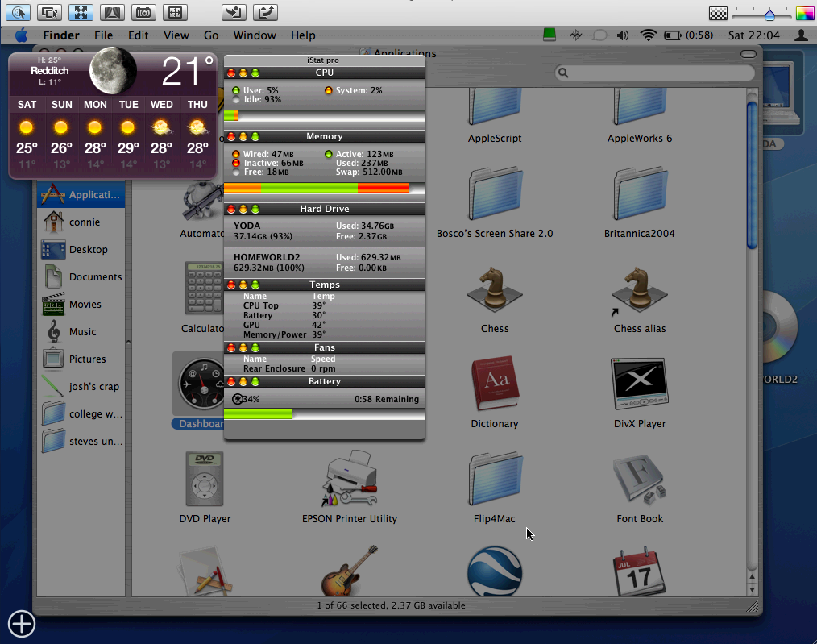Get clipboard from remote computer

234,12
